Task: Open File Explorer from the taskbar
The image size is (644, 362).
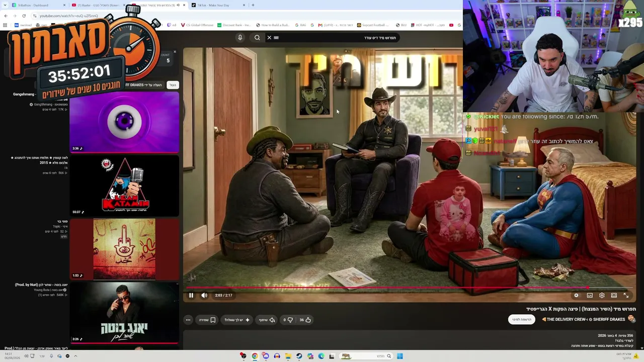Action: coord(288,356)
